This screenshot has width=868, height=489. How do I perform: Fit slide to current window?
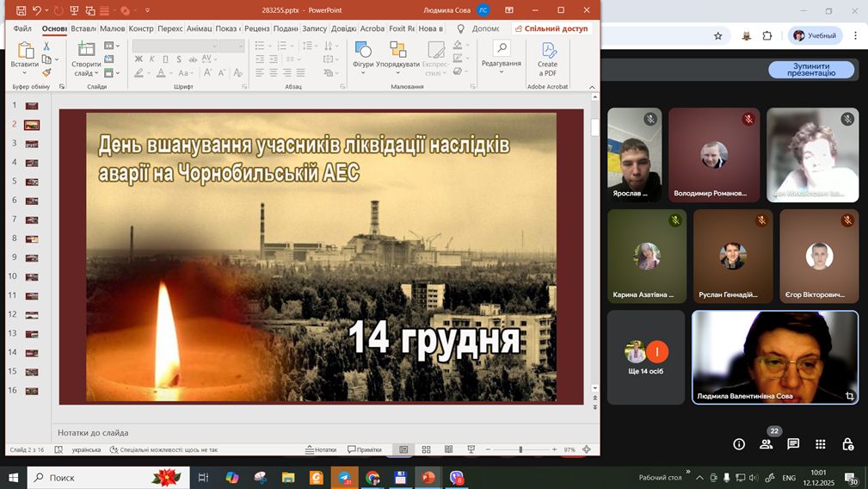[x=587, y=449]
